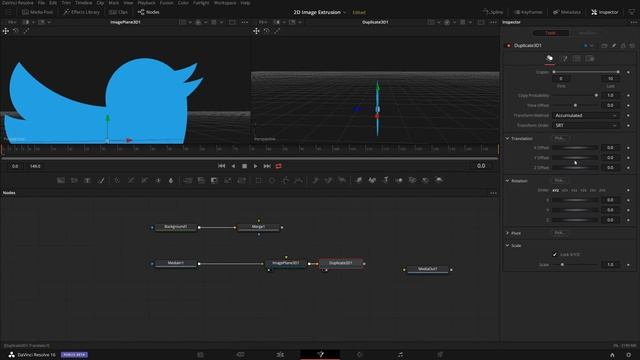Collapse the Rotation section
This screenshot has width=640, height=360.
[x=507, y=180]
